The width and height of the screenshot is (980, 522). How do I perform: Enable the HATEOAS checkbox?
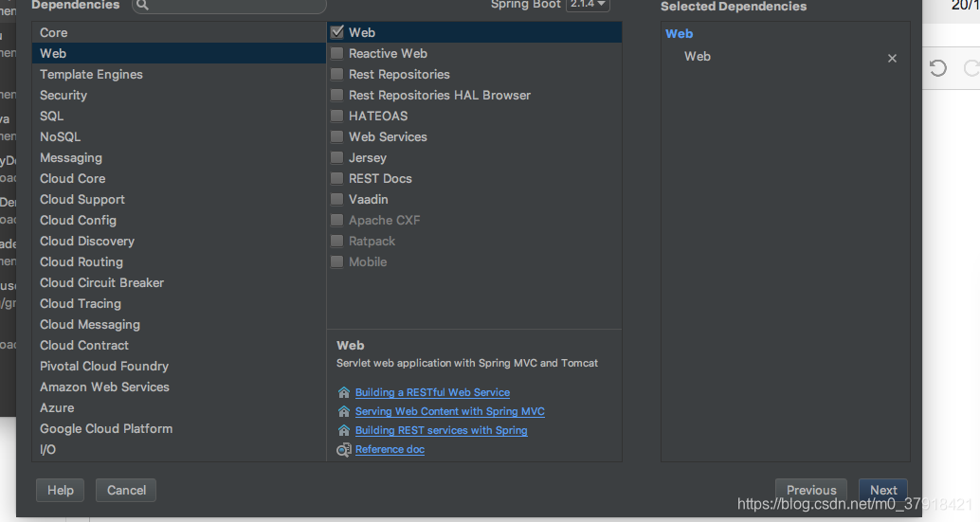click(x=336, y=116)
